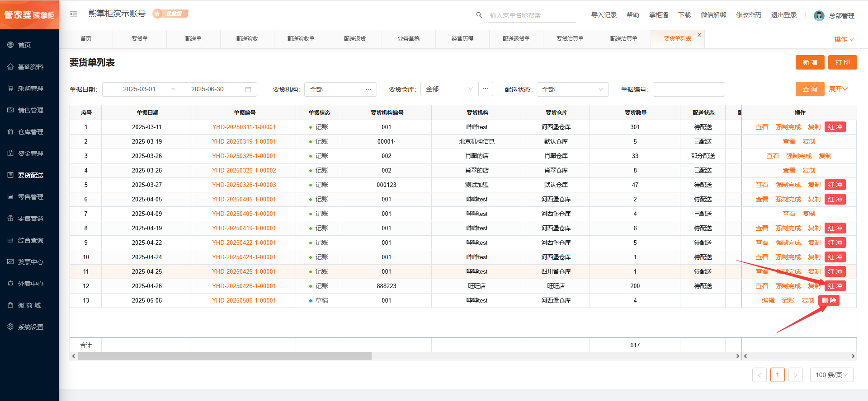This screenshot has height=401, width=868.
Task: Click the 综合查询 bar chart icon
Action: pyautogui.click(x=10, y=240)
